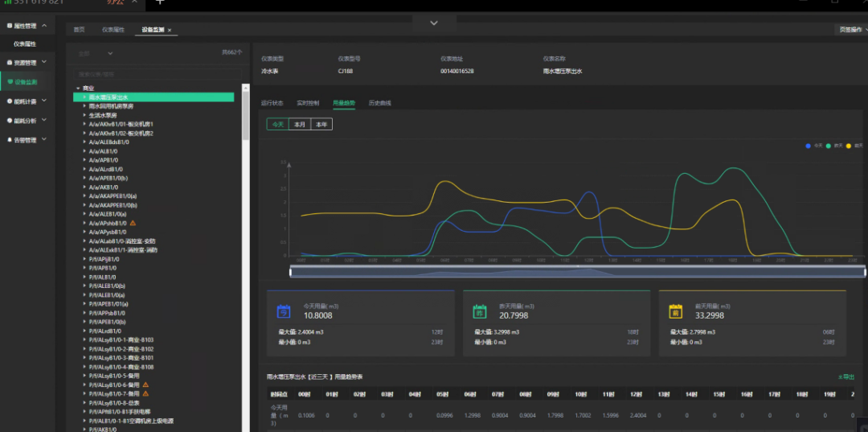Select tree item A/a/AKhrB1/02-板交机房2
The image size is (868, 432).
[121, 133]
